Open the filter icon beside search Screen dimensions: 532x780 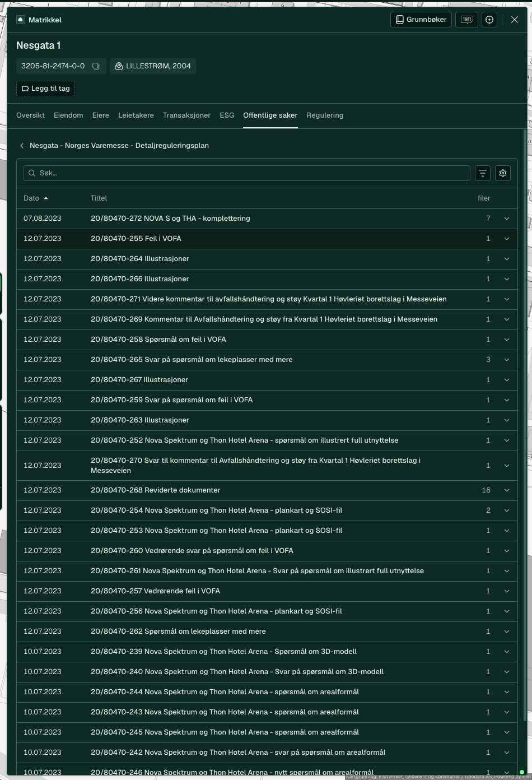(483, 173)
